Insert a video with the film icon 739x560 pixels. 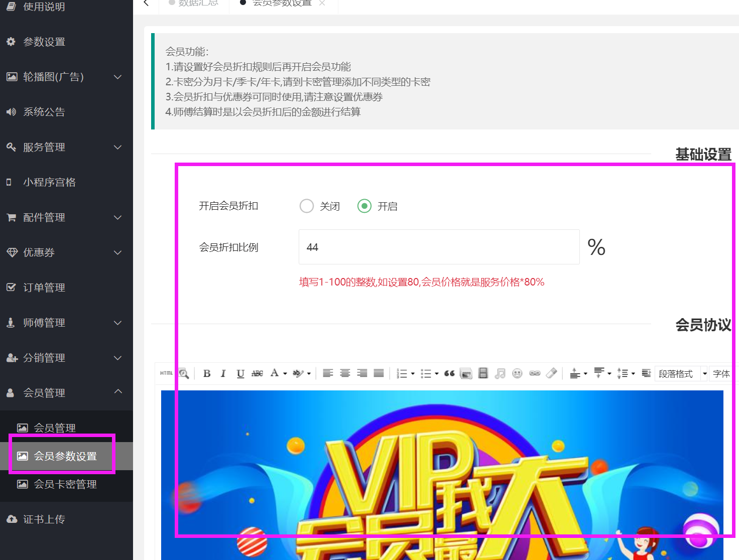point(483,373)
